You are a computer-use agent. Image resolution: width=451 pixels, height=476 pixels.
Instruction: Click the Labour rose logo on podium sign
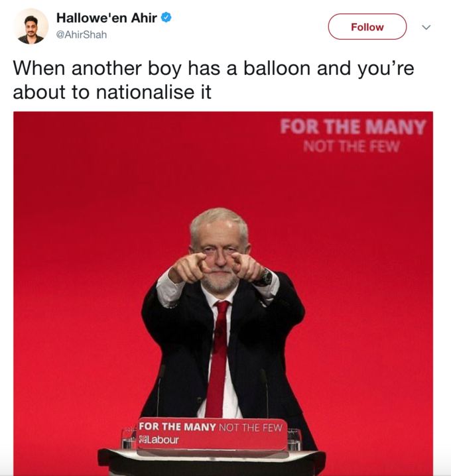pyautogui.click(x=142, y=440)
